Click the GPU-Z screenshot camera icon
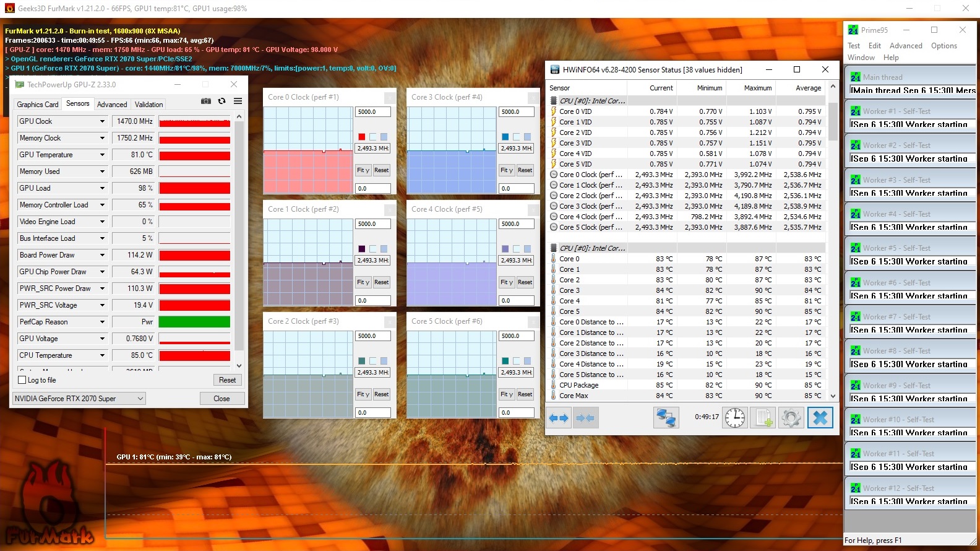 click(206, 101)
